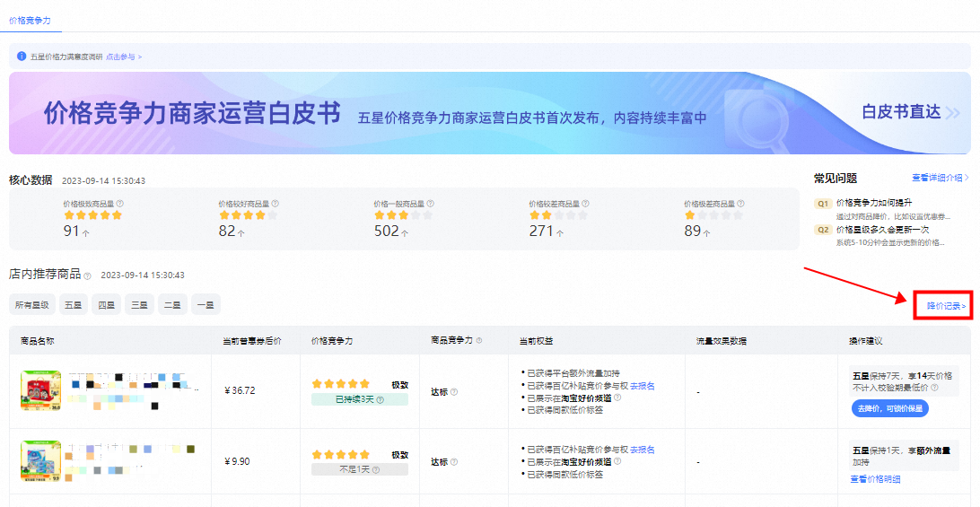Filter products by 一星
Image resolution: width=980 pixels, height=507 pixels.
click(x=206, y=305)
